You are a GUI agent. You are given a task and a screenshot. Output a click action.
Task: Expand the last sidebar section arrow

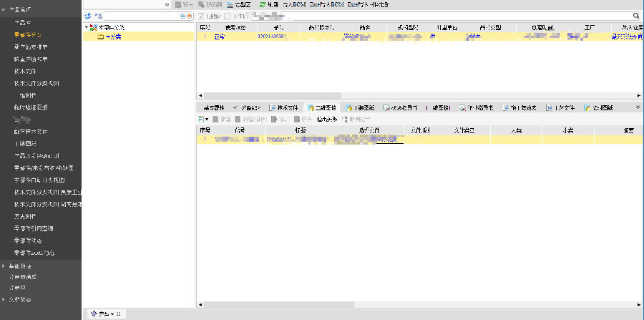[4, 299]
